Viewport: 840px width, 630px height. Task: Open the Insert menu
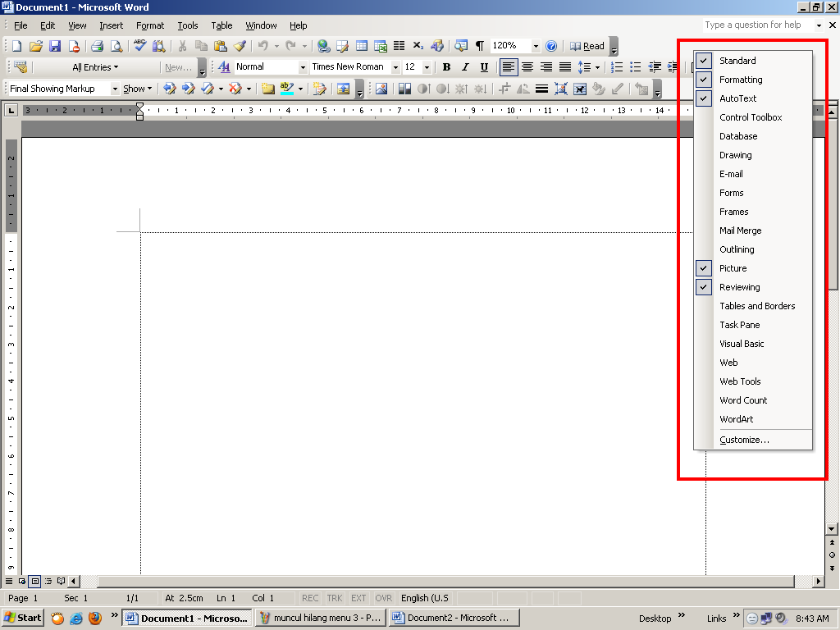(x=111, y=25)
